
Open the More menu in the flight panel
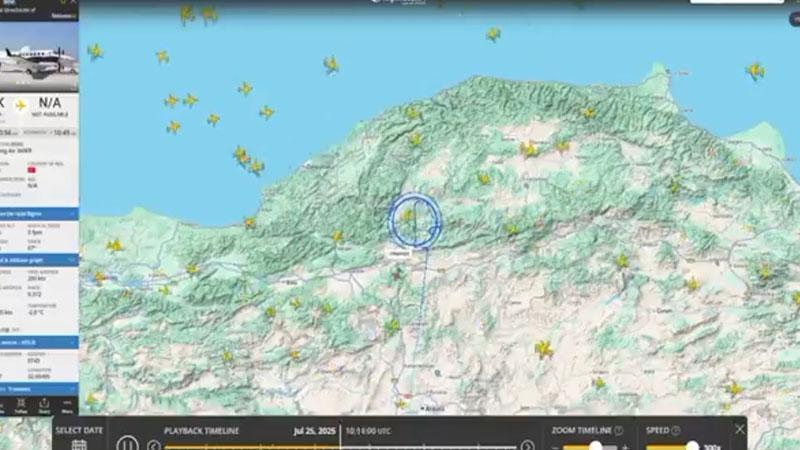click(x=67, y=405)
